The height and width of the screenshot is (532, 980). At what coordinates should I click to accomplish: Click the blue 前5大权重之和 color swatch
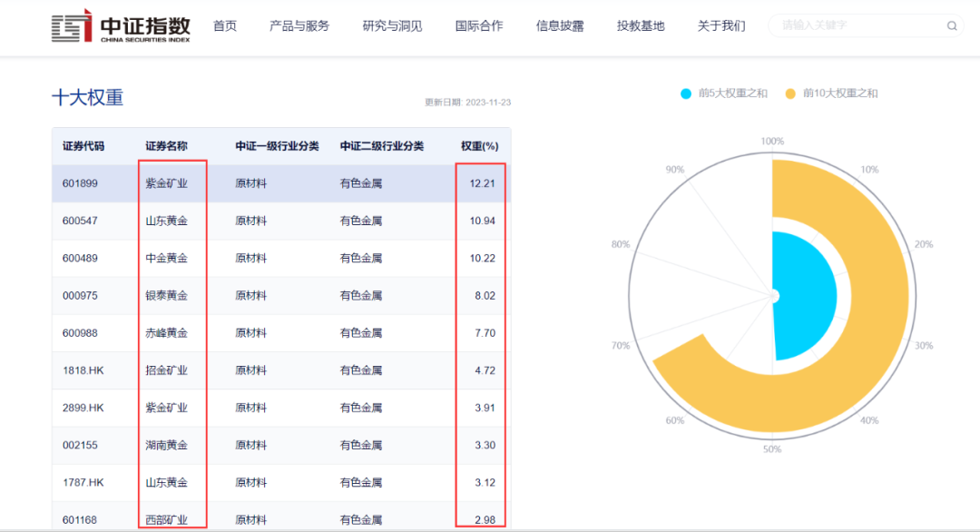pos(686,93)
